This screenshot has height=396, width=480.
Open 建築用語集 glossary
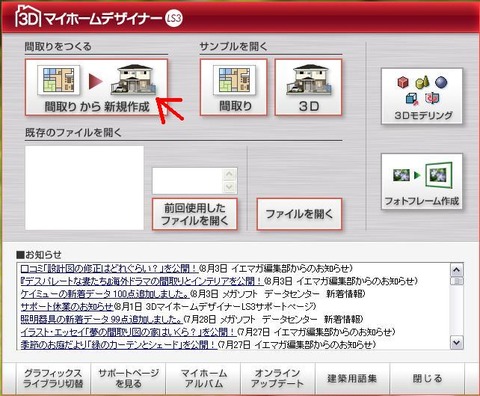(352, 378)
